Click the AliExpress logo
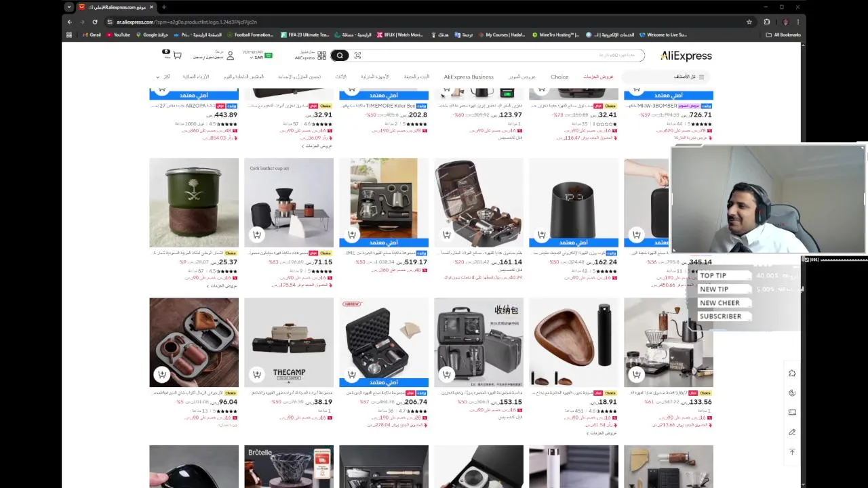The width and height of the screenshot is (868, 488). coord(686,56)
